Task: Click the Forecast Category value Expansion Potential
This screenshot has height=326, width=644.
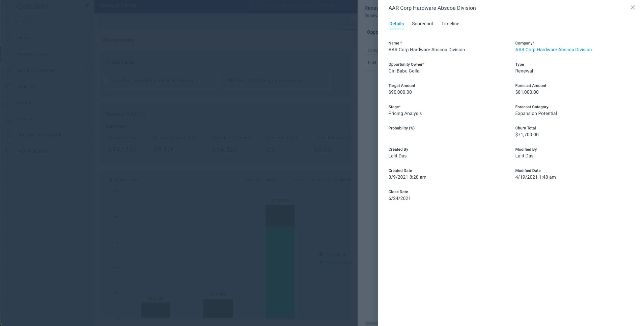Action: [x=536, y=113]
